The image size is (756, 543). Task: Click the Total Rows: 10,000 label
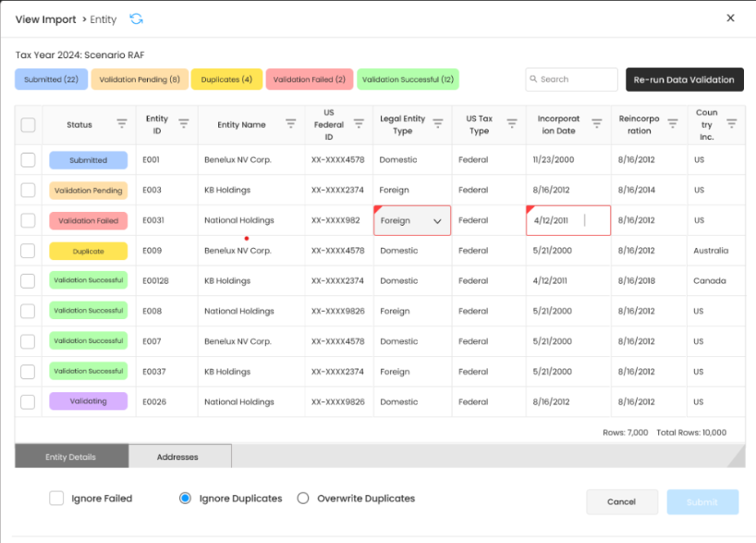pyautogui.click(x=691, y=433)
